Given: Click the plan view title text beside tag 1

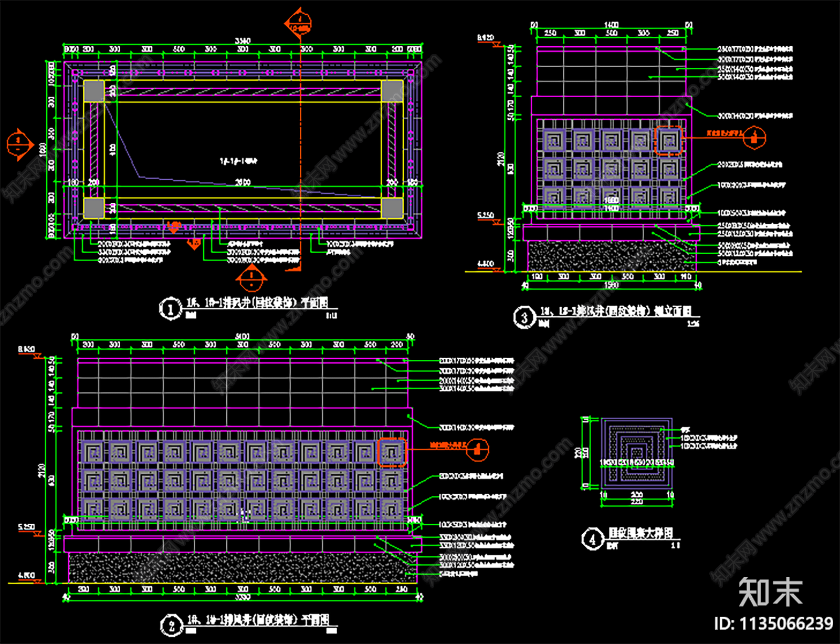Looking at the screenshot, I should point(257,303).
